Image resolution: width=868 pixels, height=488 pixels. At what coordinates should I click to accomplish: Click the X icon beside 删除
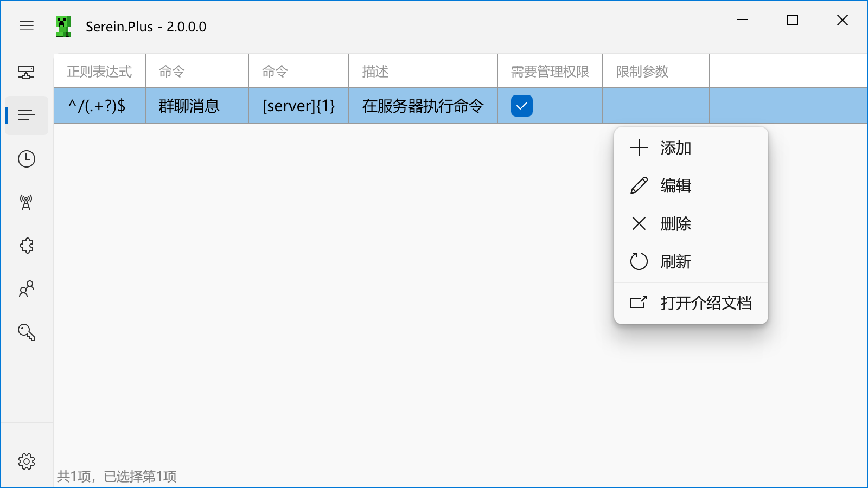(x=639, y=223)
